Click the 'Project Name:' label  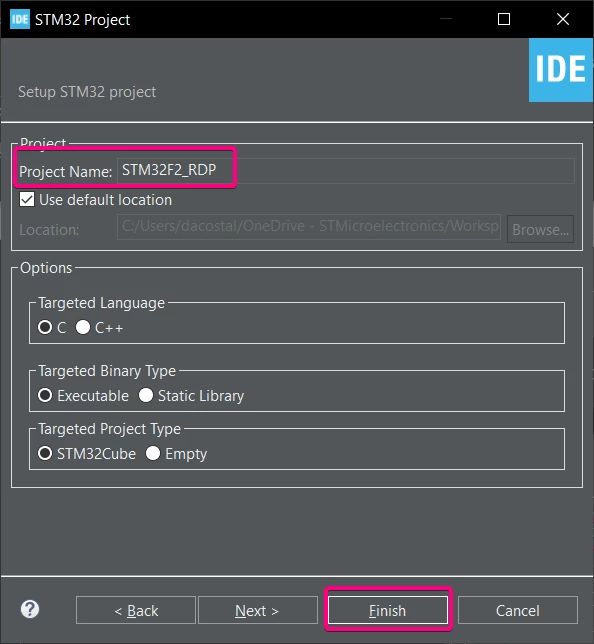pos(66,172)
